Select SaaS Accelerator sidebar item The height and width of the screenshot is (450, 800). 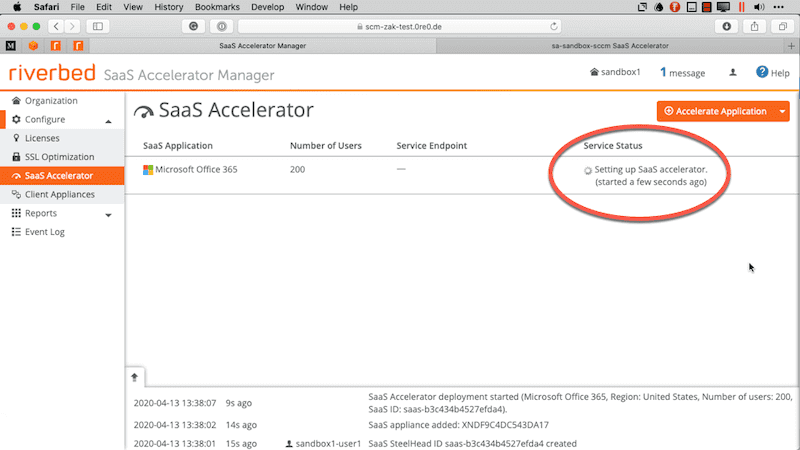click(62, 176)
